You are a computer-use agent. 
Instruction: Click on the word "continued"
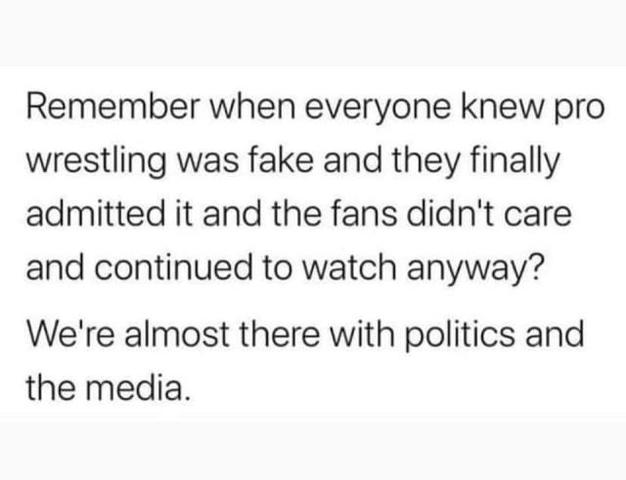173,267
